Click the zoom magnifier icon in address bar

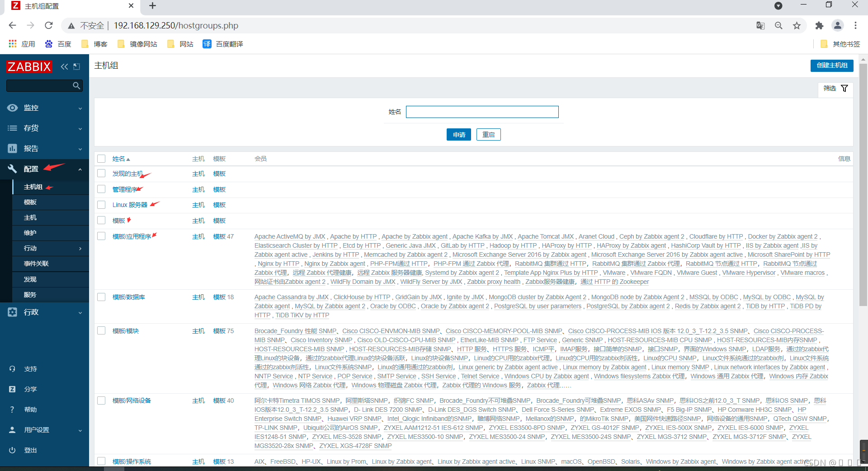click(x=778, y=26)
